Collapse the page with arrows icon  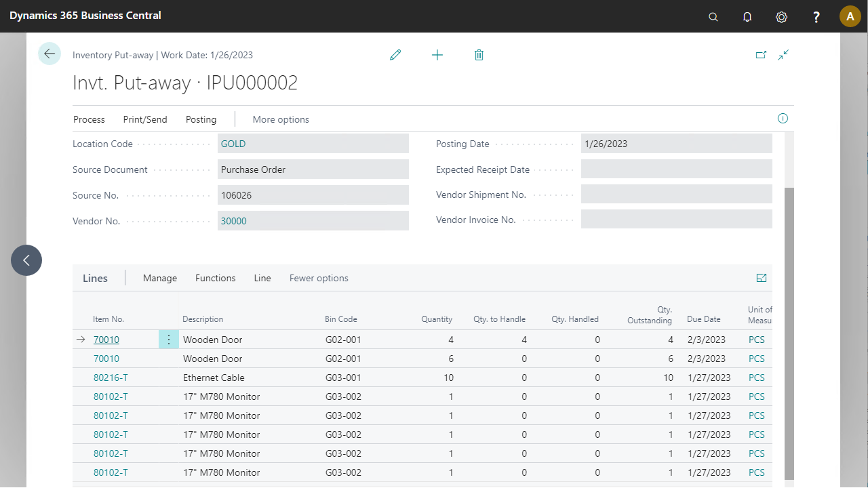click(783, 55)
